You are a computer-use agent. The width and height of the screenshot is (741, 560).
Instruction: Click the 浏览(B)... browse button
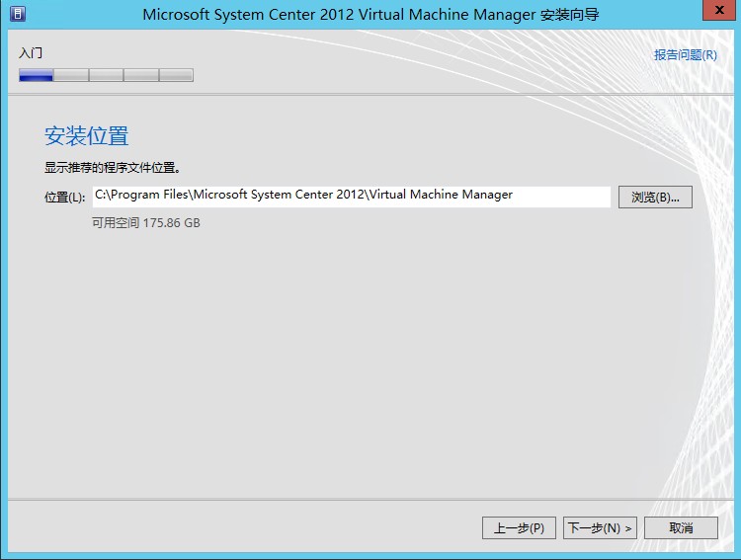[655, 198]
